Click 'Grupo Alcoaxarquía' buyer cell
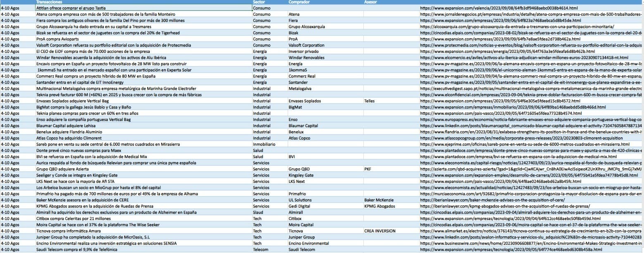 point(325,26)
